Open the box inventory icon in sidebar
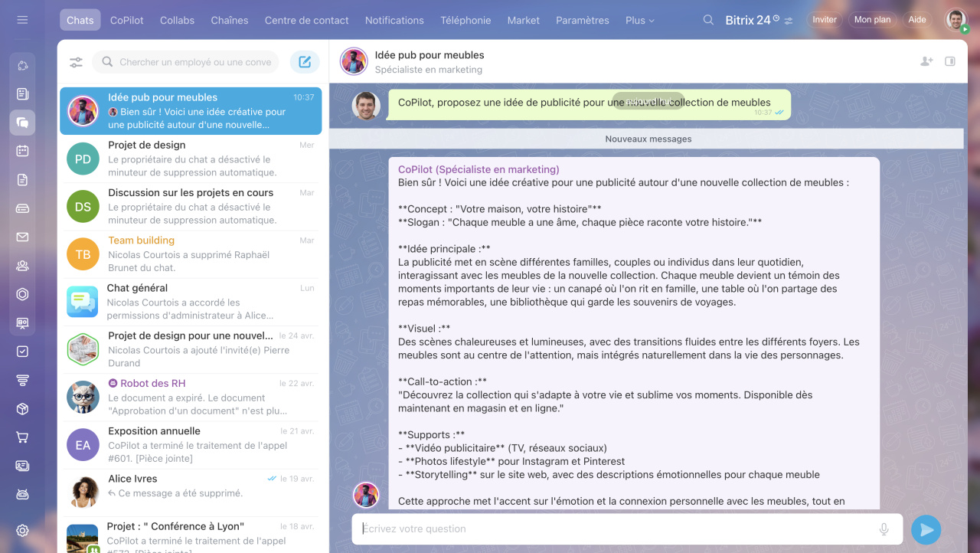Viewport: 980px width, 553px height. pos(22,409)
